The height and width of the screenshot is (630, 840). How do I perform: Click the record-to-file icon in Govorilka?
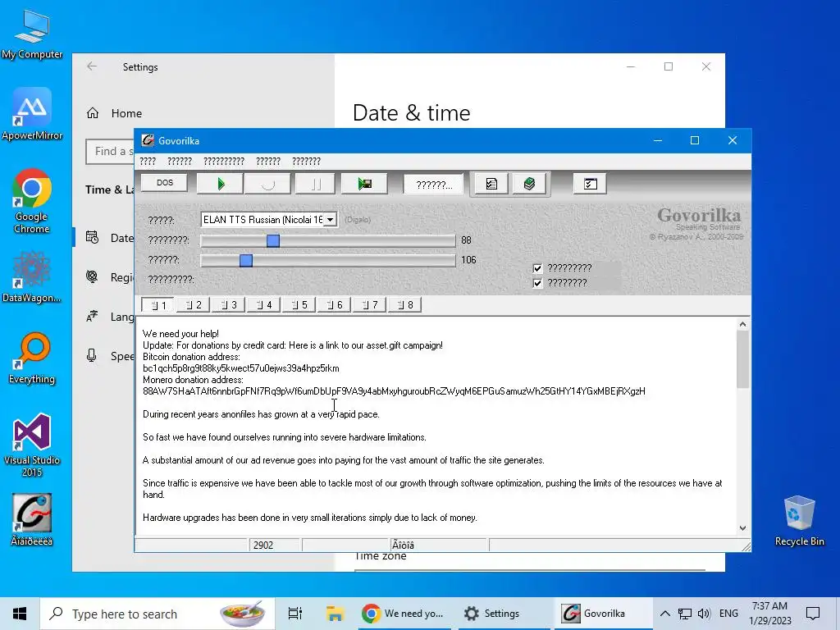365,185
